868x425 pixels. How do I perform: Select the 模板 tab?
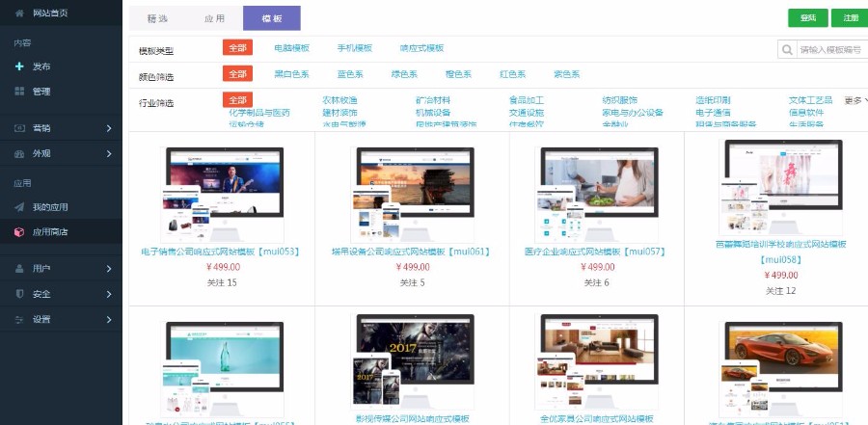click(x=272, y=18)
